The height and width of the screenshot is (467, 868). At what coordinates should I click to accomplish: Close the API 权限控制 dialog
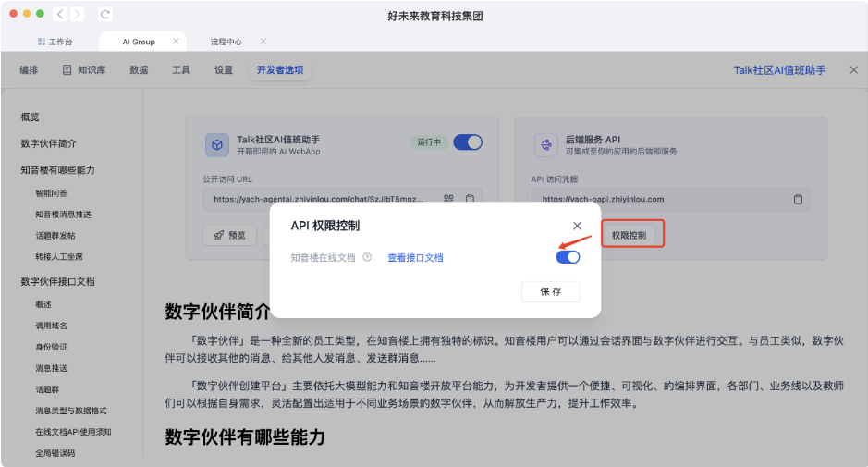tap(577, 226)
